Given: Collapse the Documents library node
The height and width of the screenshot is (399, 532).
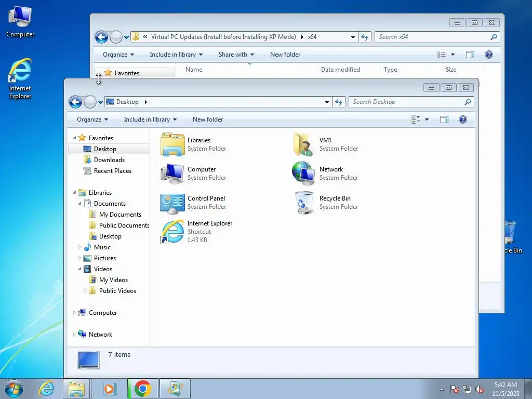Looking at the screenshot, I should pos(79,203).
